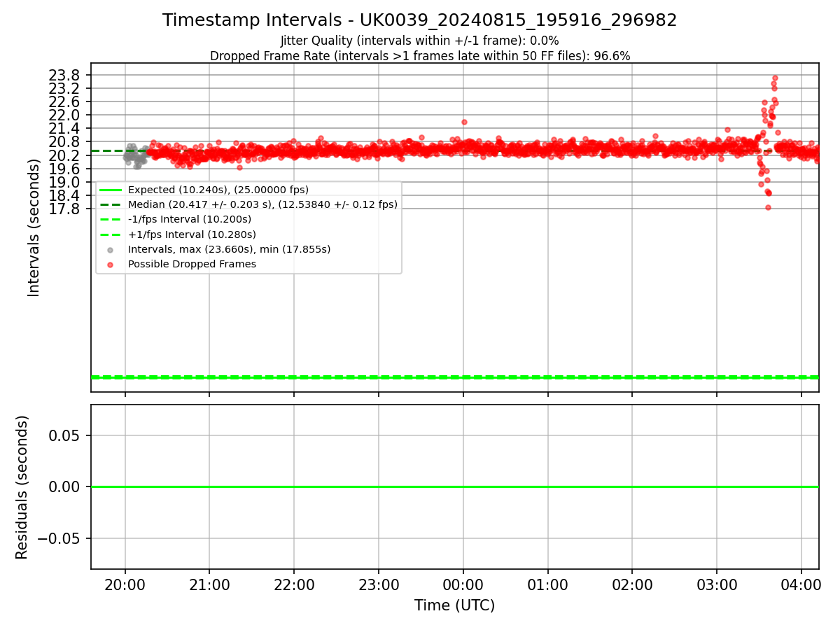Click legend entry 'Intervals, max (23.660s), min (17.855s)'

point(229,249)
